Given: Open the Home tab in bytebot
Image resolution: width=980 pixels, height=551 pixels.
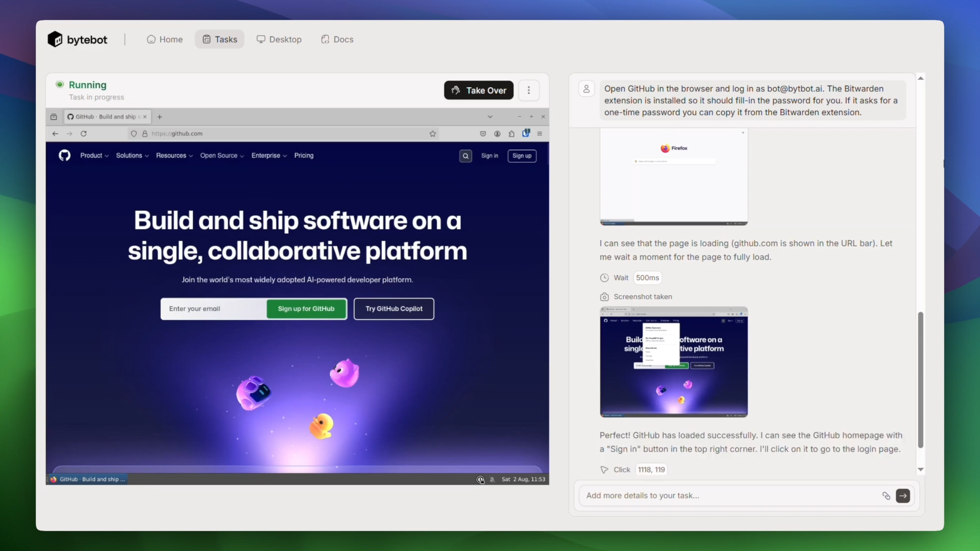Looking at the screenshot, I should coord(164,39).
